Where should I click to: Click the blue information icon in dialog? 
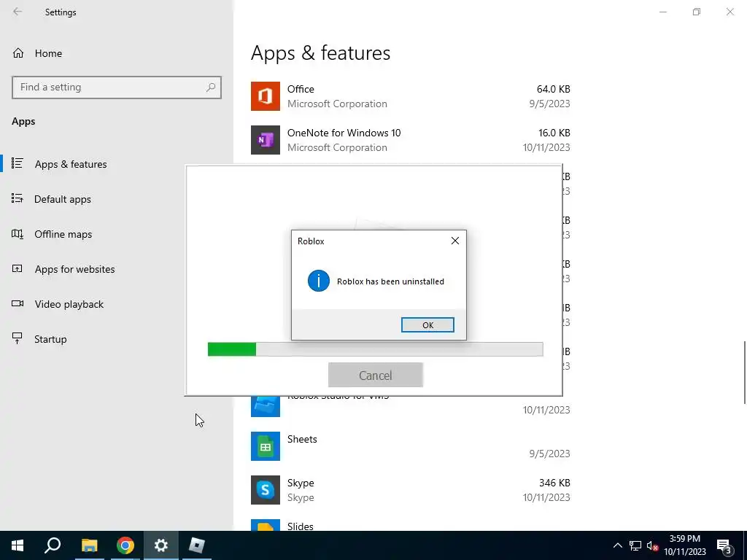319,281
